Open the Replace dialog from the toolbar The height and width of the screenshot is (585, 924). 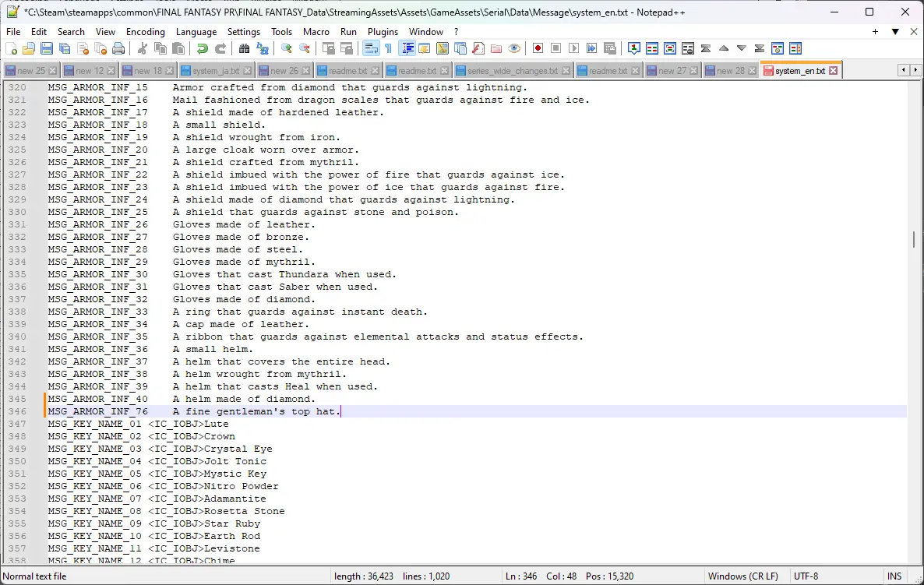(x=263, y=49)
